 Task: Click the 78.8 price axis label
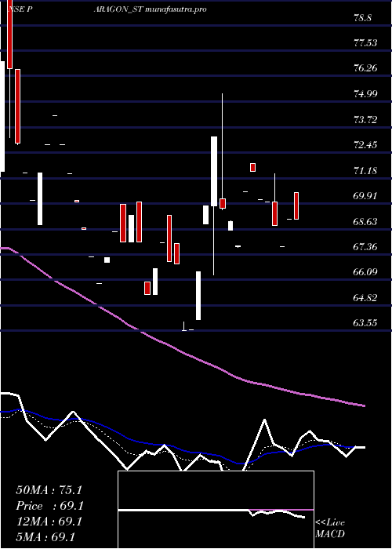pos(362,18)
